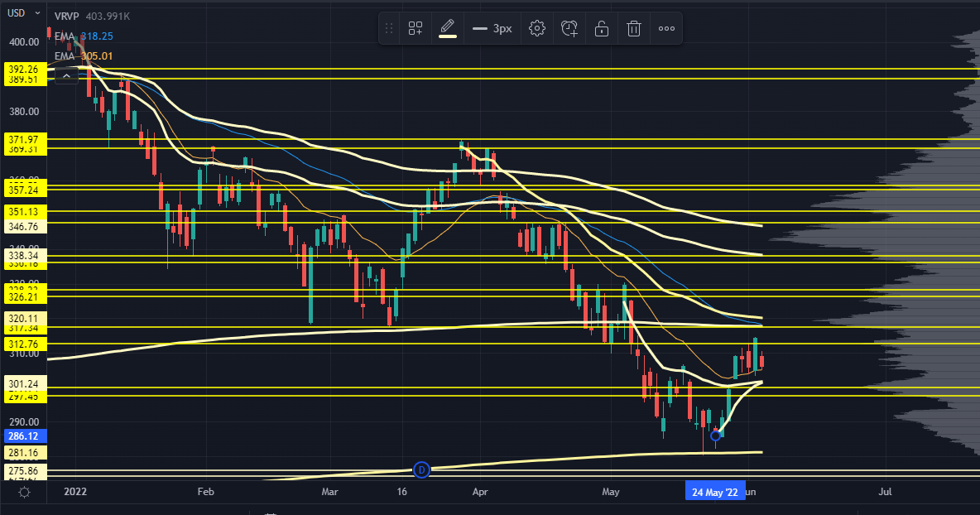Click the May label on time axis
This screenshot has width=980, height=515.
[611, 492]
